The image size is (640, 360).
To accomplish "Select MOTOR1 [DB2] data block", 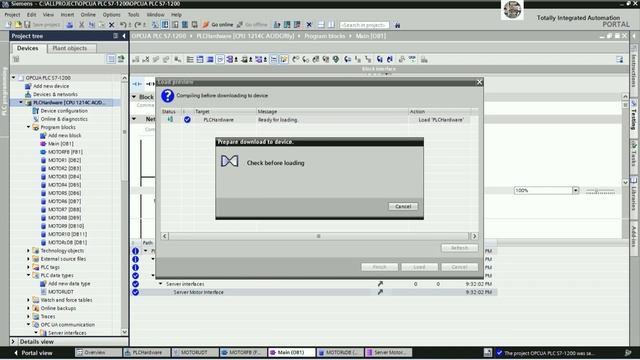I will pyautogui.click(x=64, y=160).
